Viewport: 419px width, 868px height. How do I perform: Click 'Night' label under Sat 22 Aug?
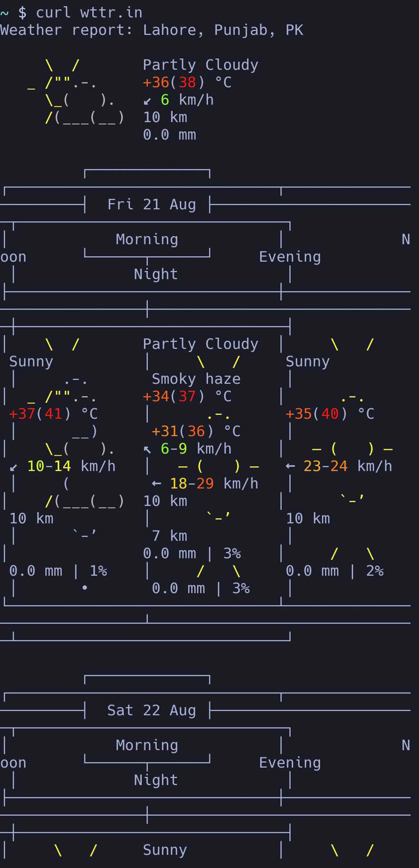click(156, 780)
